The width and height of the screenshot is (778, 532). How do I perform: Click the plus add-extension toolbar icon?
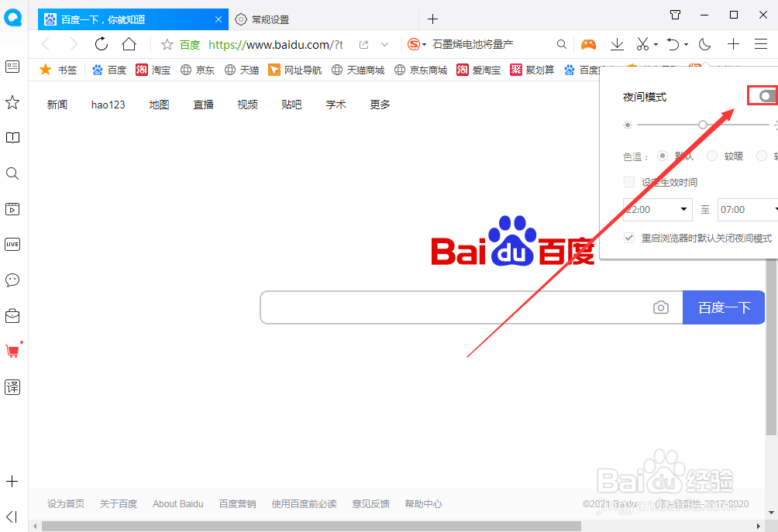[733, 44]
